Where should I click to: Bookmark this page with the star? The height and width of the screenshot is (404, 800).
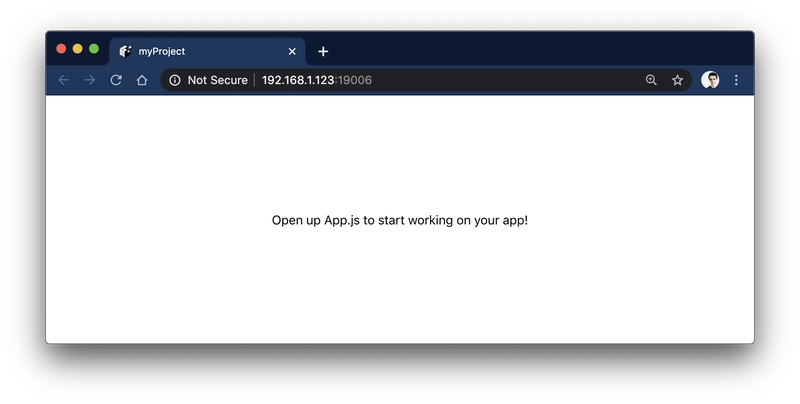point(677,80)
